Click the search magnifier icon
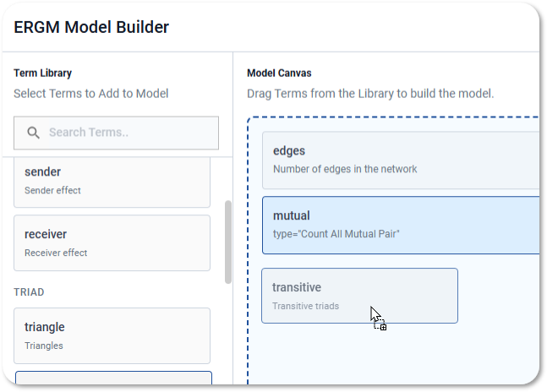 34,133
